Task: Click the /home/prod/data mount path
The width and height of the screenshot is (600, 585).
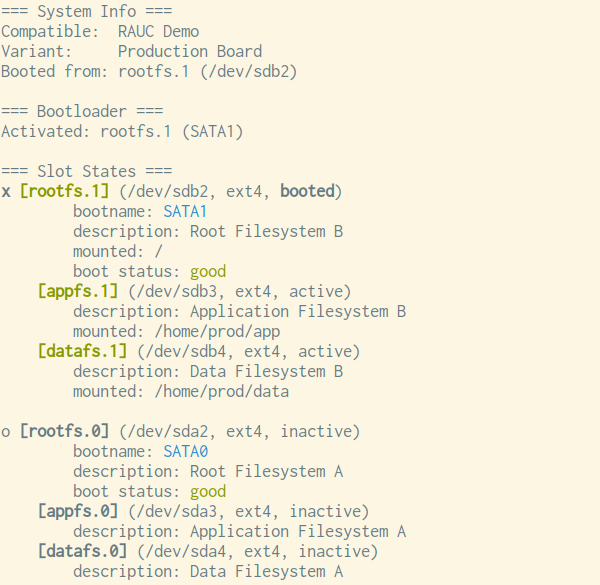Action: tap(222, 391)
